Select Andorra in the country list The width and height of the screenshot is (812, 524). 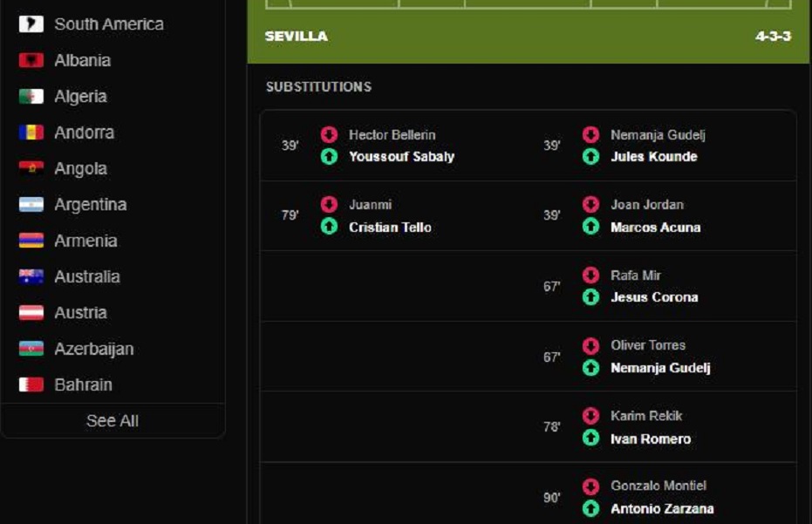tap(84, 133)
